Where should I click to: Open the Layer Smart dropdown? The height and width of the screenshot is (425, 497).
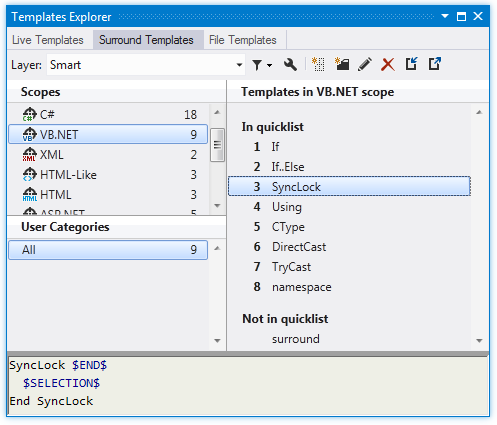pos(146,65)
